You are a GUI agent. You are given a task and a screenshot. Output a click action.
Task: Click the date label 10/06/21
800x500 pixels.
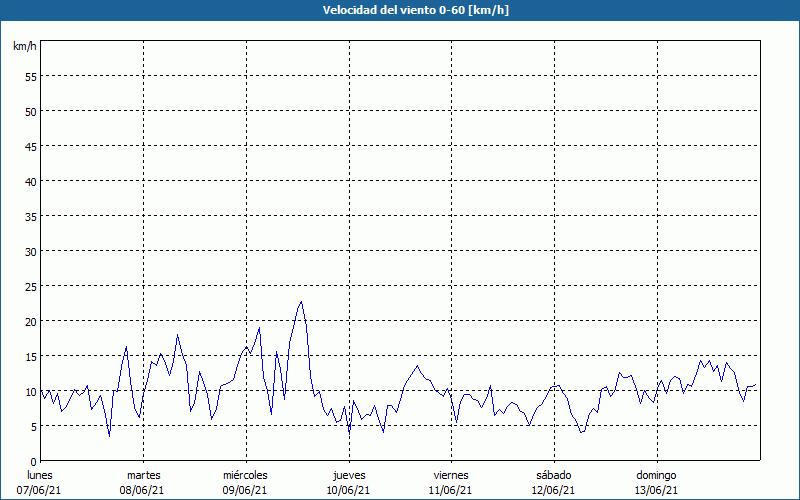348,490
